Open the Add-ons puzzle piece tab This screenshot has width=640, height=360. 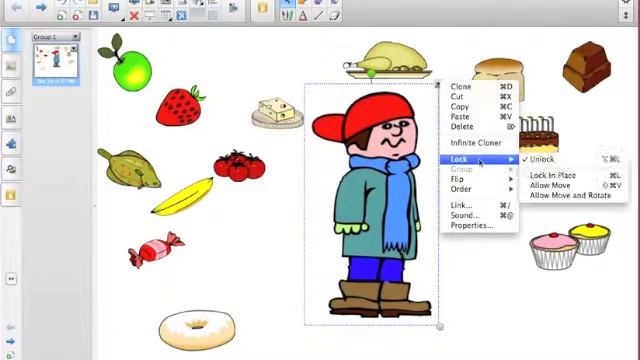pyautogui.click(x=11, y=144)
